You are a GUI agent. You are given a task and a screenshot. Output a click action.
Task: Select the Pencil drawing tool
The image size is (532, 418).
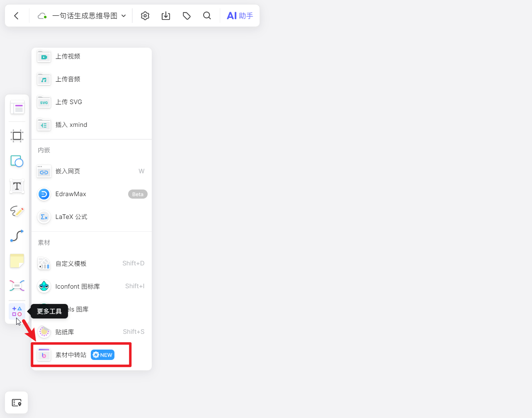(x=17, y=211)
